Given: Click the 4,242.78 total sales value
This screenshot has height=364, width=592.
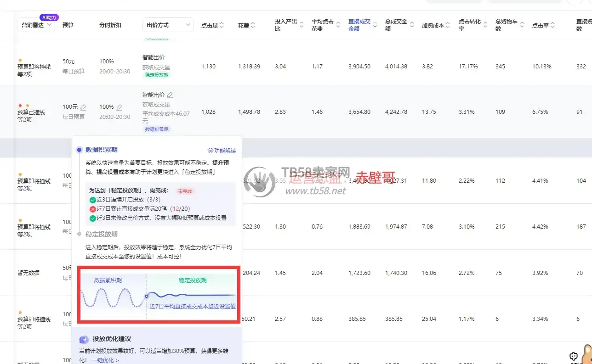Looking at the screenshot, I should pos(396,112).
